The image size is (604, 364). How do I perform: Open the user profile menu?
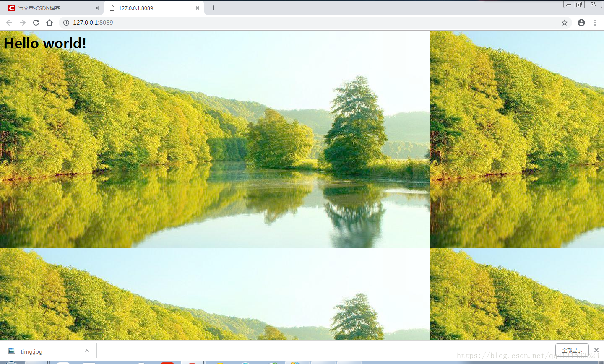pyautogui.click(x=581, y=23)
